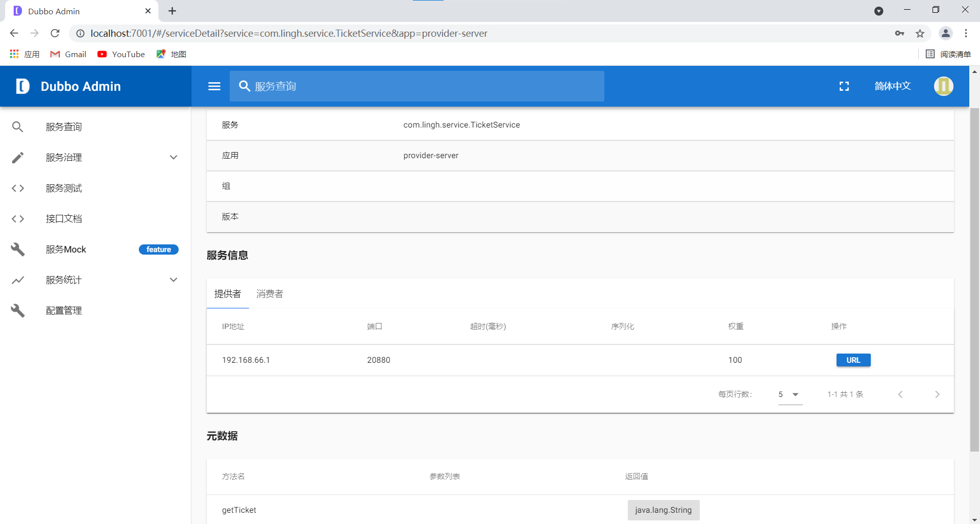Focus the 服务查询 search input field

[416, 86]
